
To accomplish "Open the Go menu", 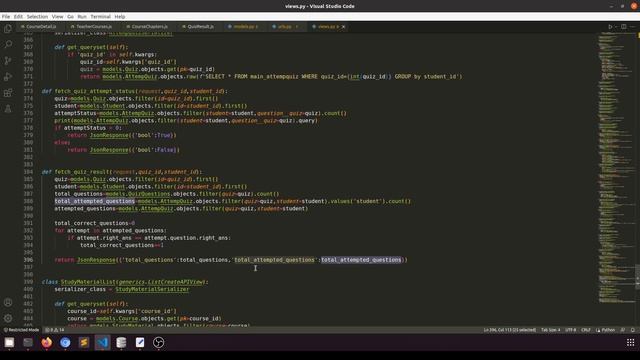I will pos(70,17).
